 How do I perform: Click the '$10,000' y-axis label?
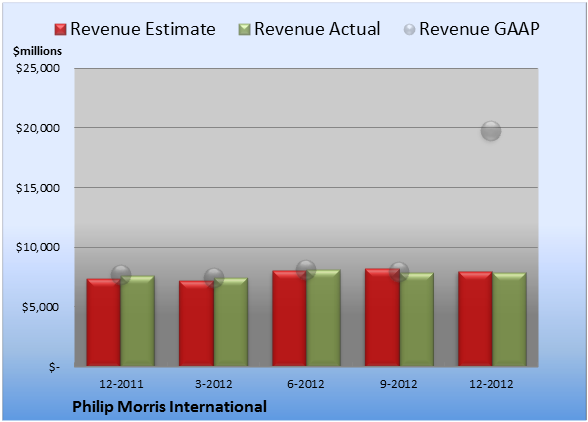[x=38, y=247]
